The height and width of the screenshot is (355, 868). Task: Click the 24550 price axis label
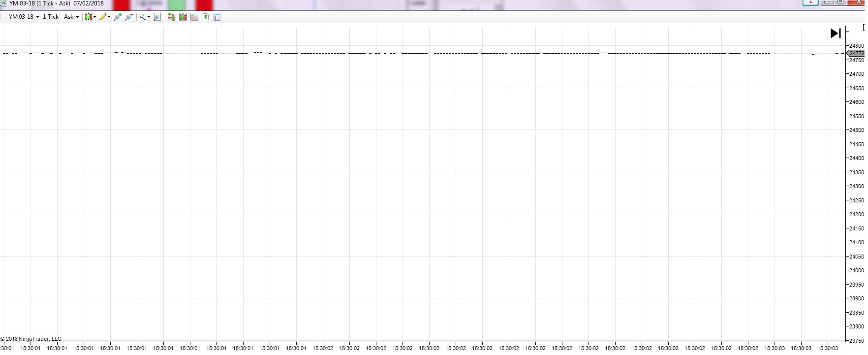(x=857, y=116)
